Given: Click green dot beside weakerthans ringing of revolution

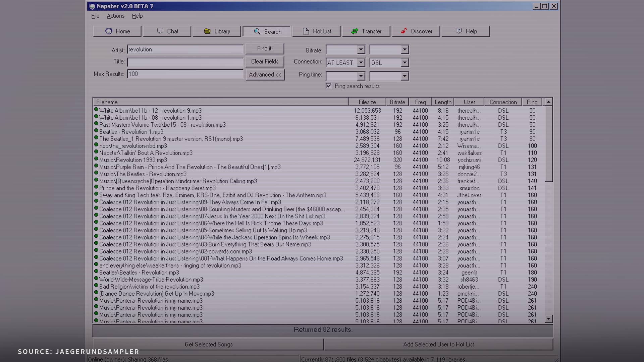Looking at the screenshot, I should click(96, 264).
